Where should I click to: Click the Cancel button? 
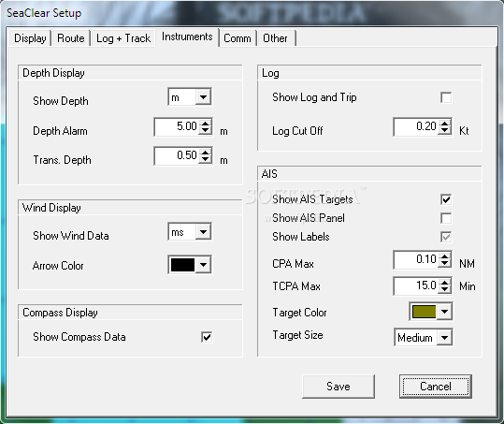coord(436,386)
